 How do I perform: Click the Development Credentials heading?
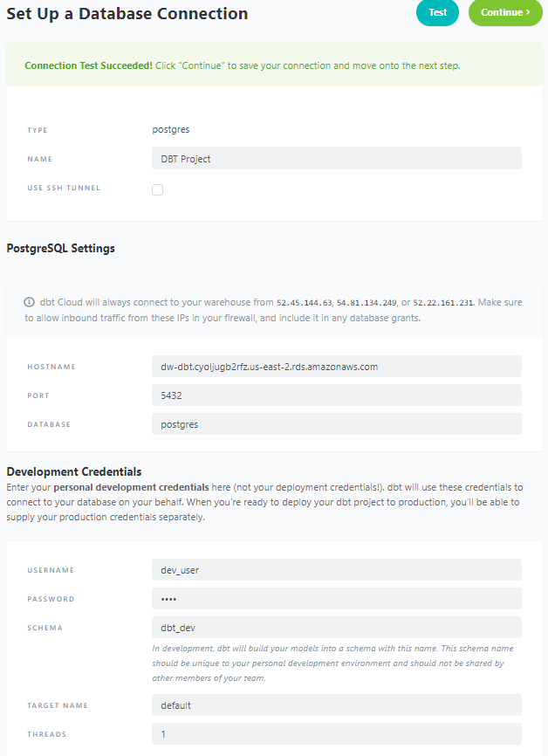tap(74, 472)
